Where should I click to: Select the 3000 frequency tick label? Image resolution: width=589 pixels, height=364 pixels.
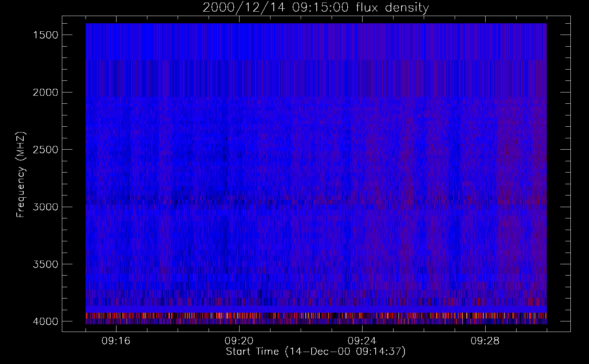pos(45,207)
